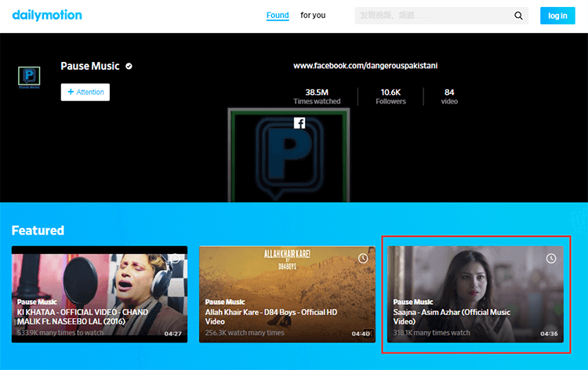Add KI KHATAA video to watch later

click(175, 258)
